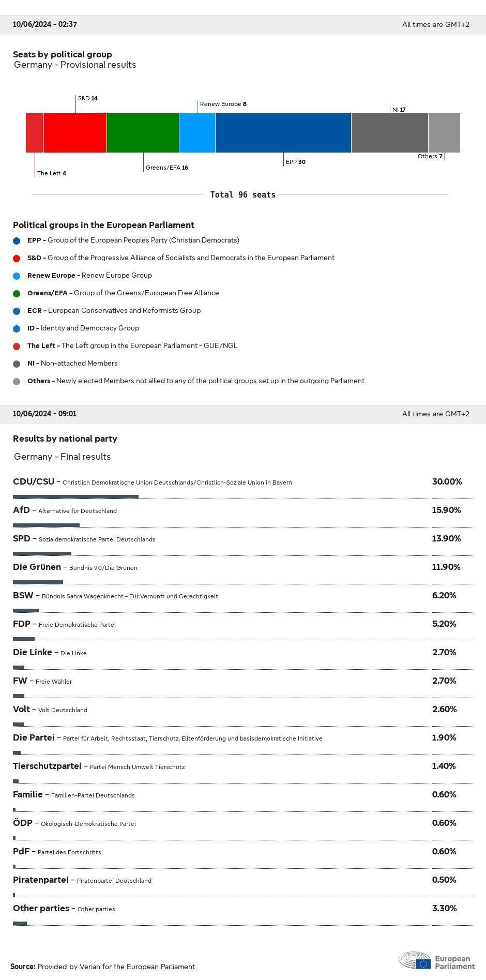Click the BSW 6.20% result value
486x980 pixels.
(x=444, y=596)
